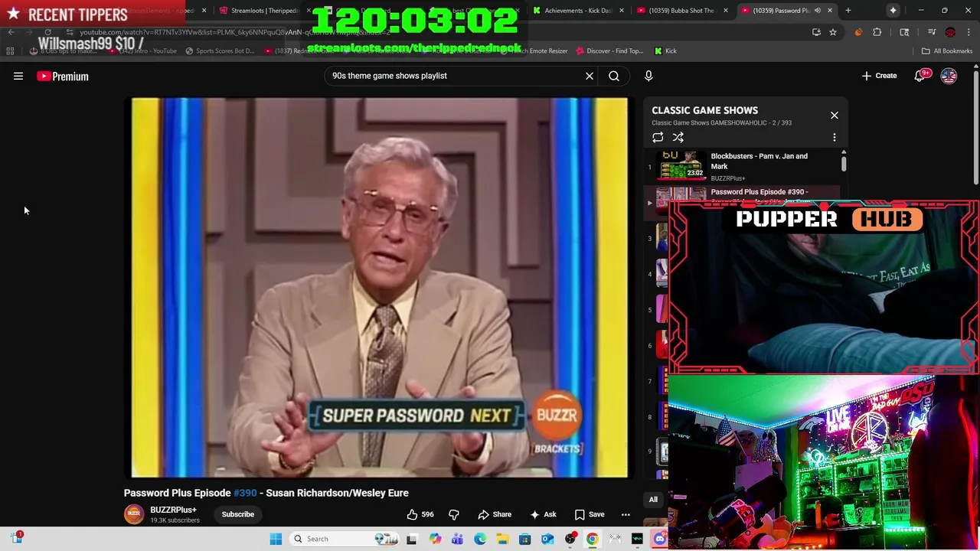This screenshot has height=551, width=980.
Task: Open Windows Start menu
Action: click(x=276, y=539)
